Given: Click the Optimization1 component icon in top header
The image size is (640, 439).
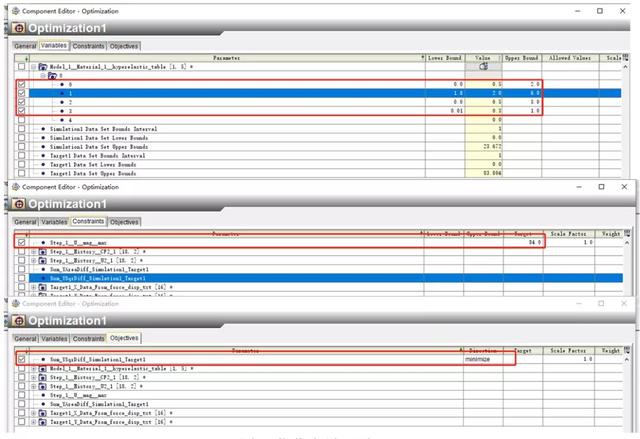Looking at the screenshot, I should coord(19,27).
